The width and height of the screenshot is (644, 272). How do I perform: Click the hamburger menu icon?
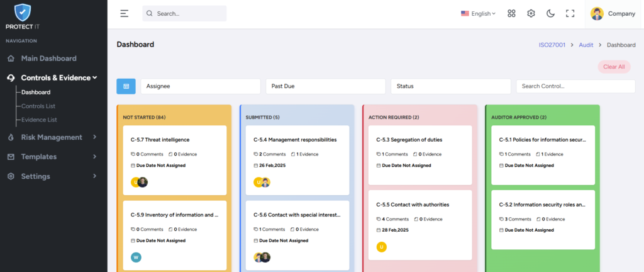(x=125, y=14)
